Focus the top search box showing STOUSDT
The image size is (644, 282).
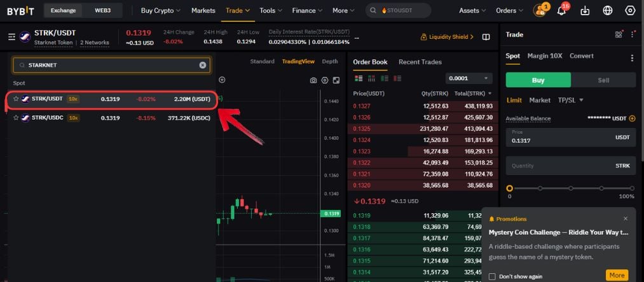coord(399,11)
